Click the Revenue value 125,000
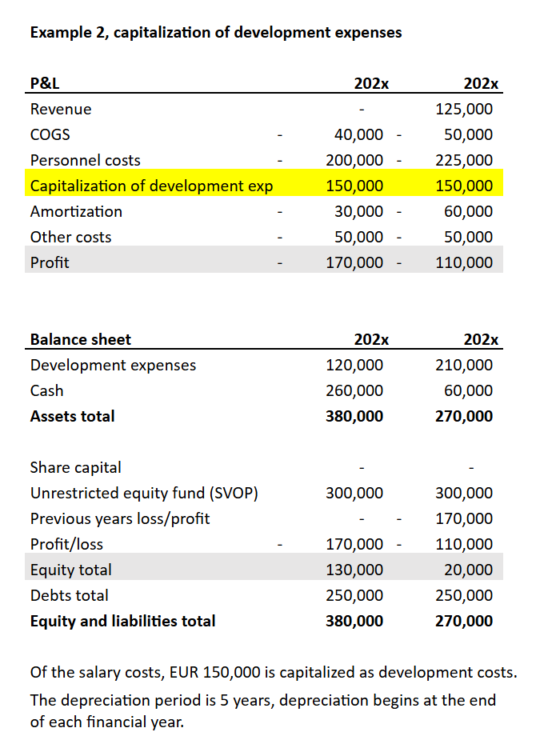The height and width of the screenshot is (752, 560). pyautogui.click(x=464, y=109)
